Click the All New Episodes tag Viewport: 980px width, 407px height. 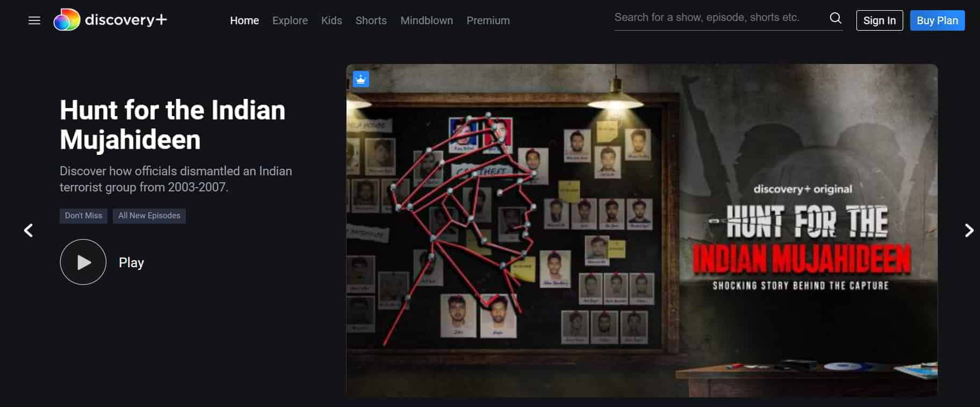149,216
